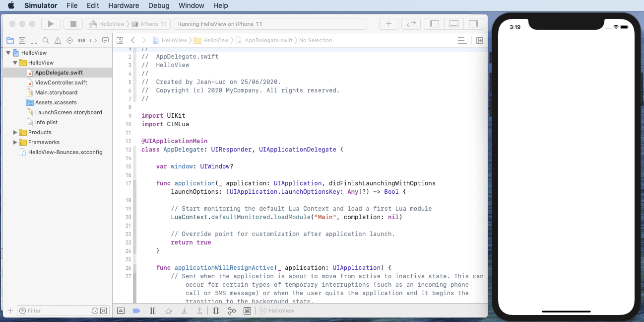644x322 pixels.
Task: Click the HelloView scheme selector
Action: (x=108, y=24)
